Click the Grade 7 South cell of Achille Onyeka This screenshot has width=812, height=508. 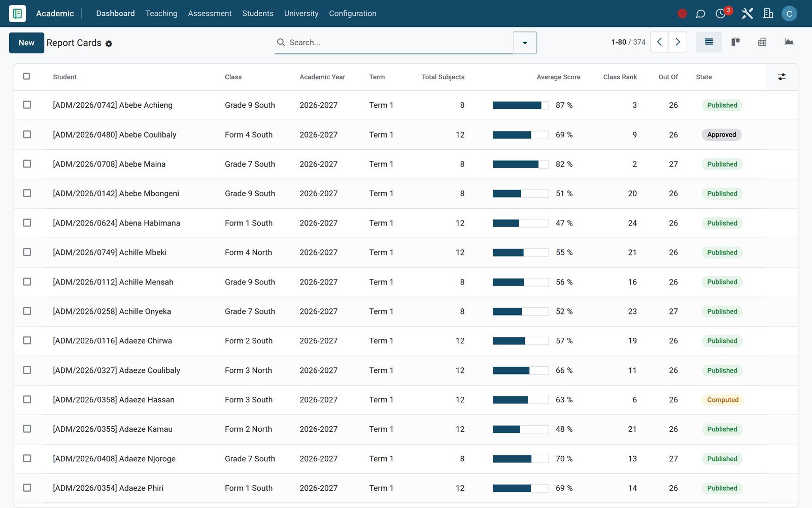[250, 311]
